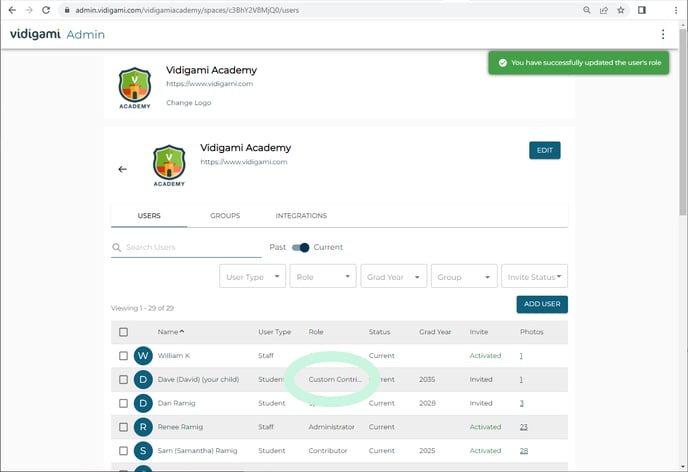This screenshot has height=472, width=688.
Task: Open photos count 1 for William K
Action: tap(521, 356)
